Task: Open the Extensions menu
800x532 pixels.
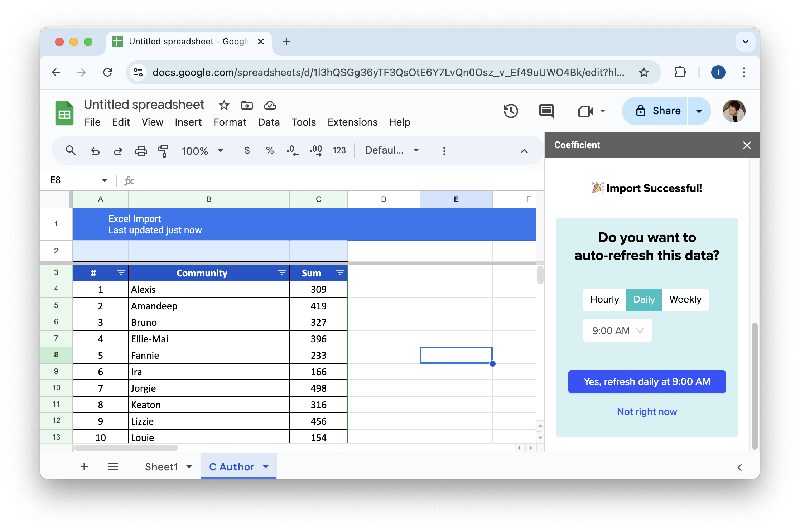Action: coord(352,122)
